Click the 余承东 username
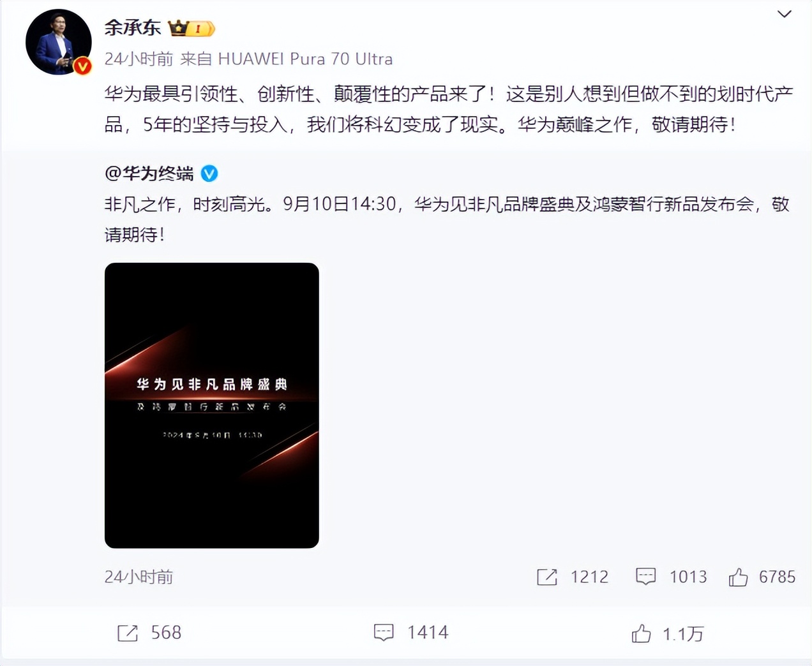The width and height of the screenshot is (812, 666). [x=133, y=27]
